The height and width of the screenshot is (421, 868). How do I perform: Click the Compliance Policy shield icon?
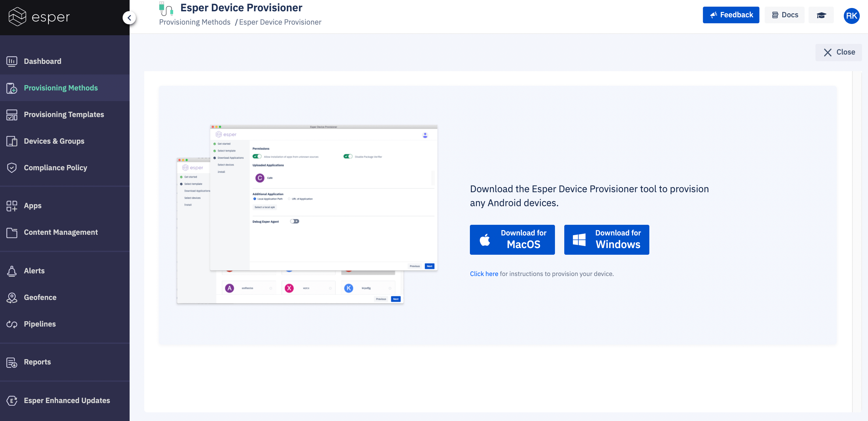click(x=12, y=168)
